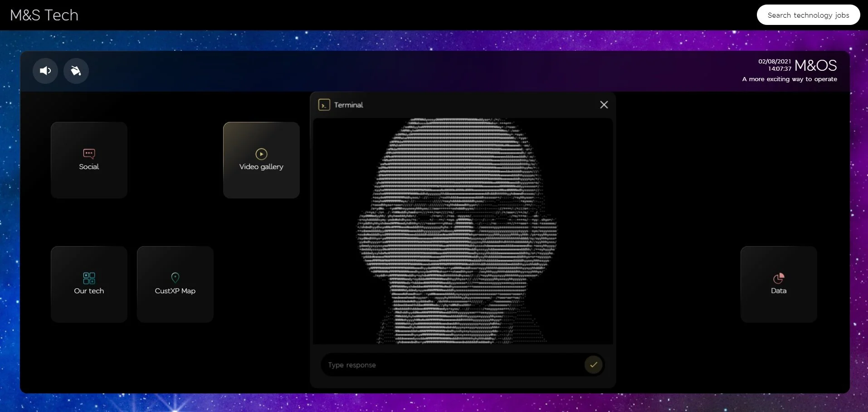868x412 pixels.
Task: Open the Data app tile
Action: [x=779, y=284]
